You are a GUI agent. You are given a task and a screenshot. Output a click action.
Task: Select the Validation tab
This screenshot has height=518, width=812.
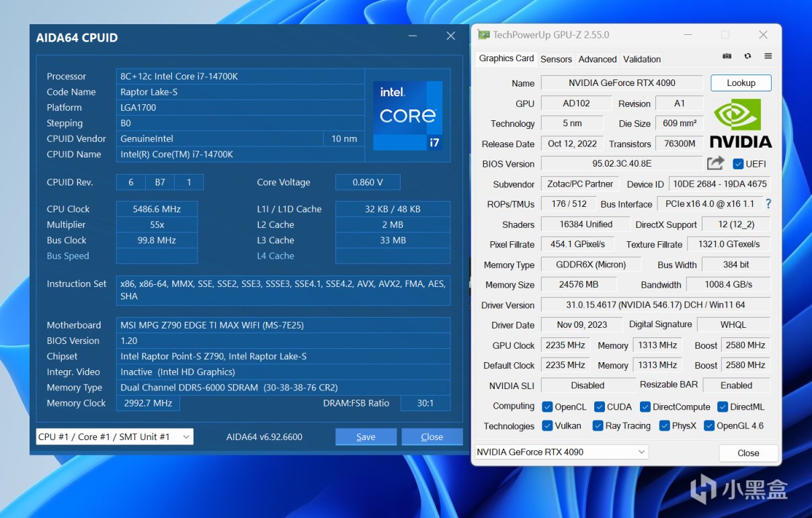pyautogui.click(x=641, y=59)
